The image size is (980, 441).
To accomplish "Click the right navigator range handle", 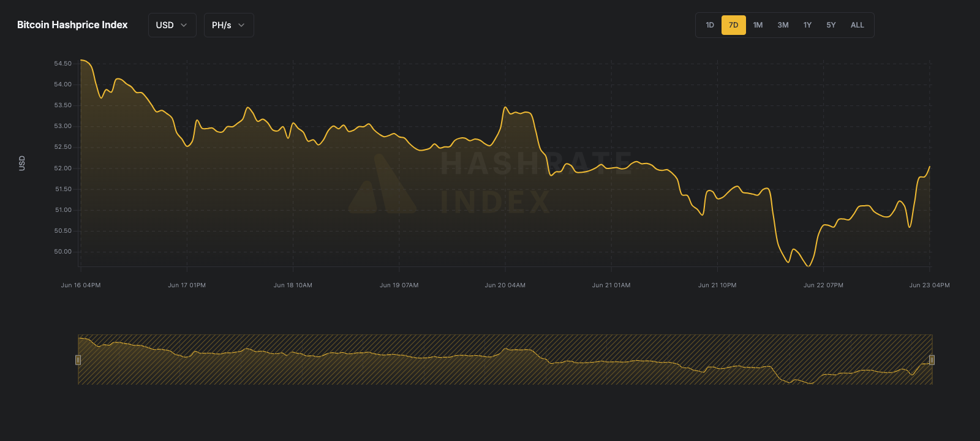I will [932, 360].
